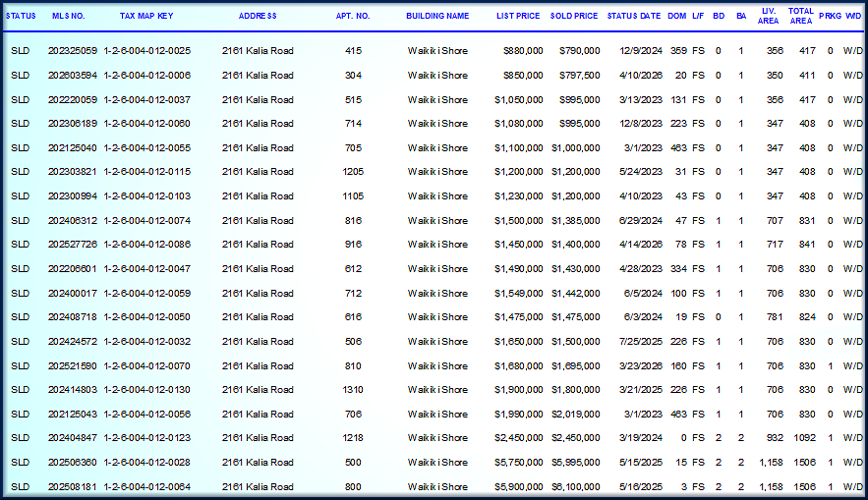Select apartment number 1105
Image resolution: width=868 pixels, height=500 pixels.
click(353, 196)
